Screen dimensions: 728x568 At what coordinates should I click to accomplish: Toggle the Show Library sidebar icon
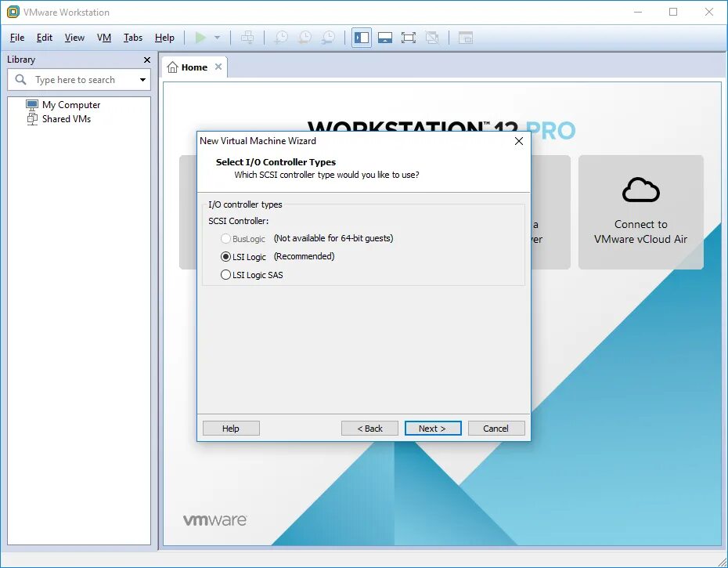coord(361,38)
